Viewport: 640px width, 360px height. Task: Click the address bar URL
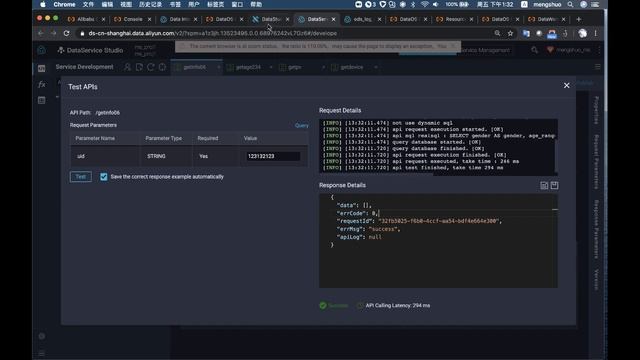click(x=213, y=33)
